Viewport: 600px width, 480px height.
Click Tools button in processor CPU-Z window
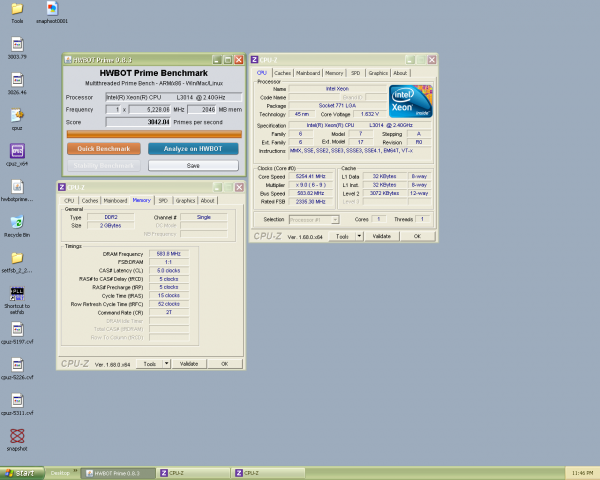(x=342, y=236)
